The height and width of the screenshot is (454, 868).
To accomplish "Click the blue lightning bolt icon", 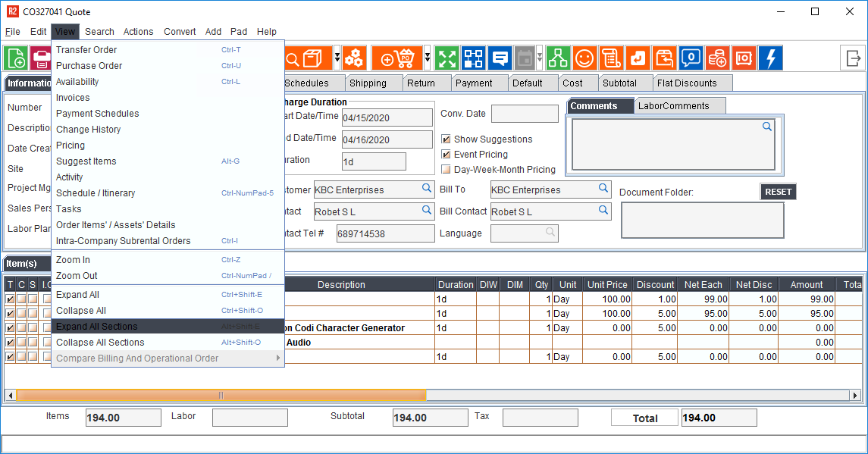I will (x=771, y=58).
